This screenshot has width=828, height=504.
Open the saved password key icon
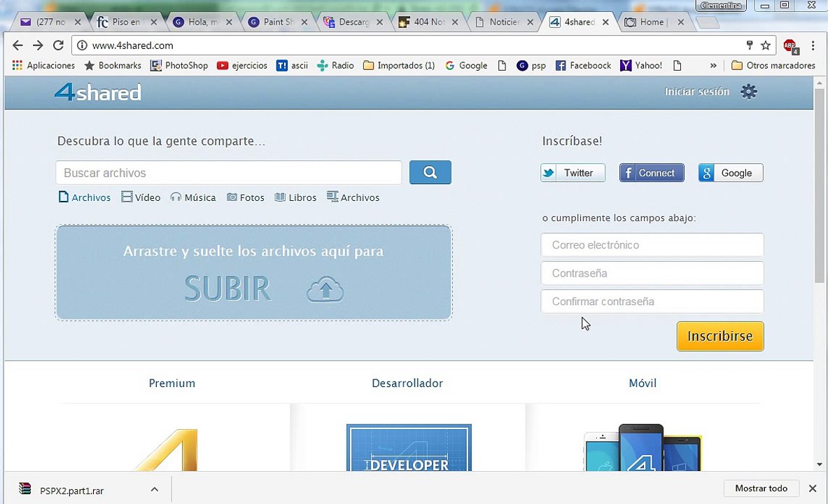click(x=750, y=45)
